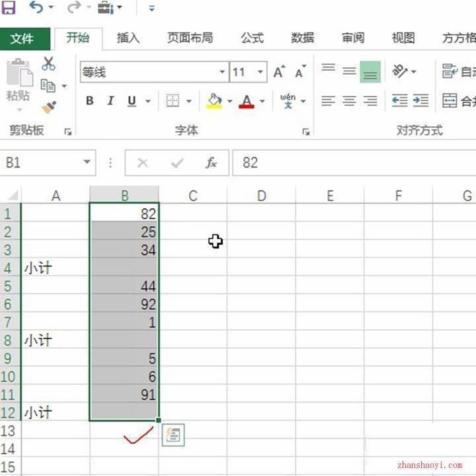This screenshot has height=476, width=476.
Task: Apply the red font color
Action: (247, 101)
